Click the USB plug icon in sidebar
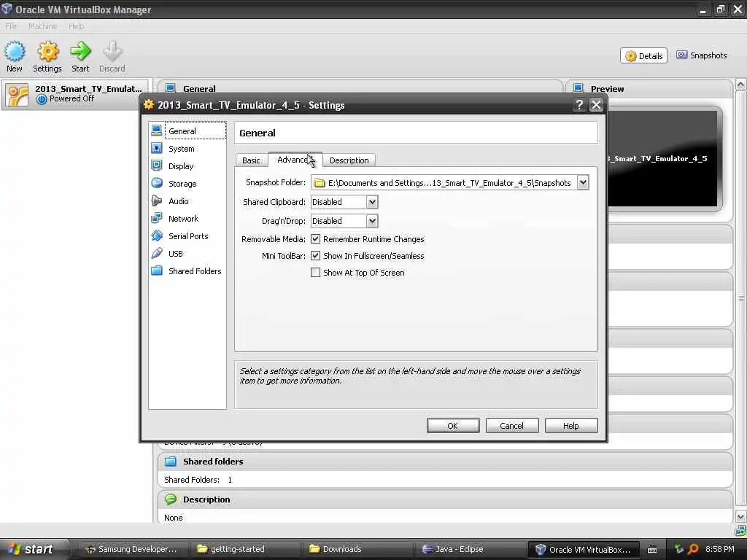Screen dimensions: 747x560 157,253
